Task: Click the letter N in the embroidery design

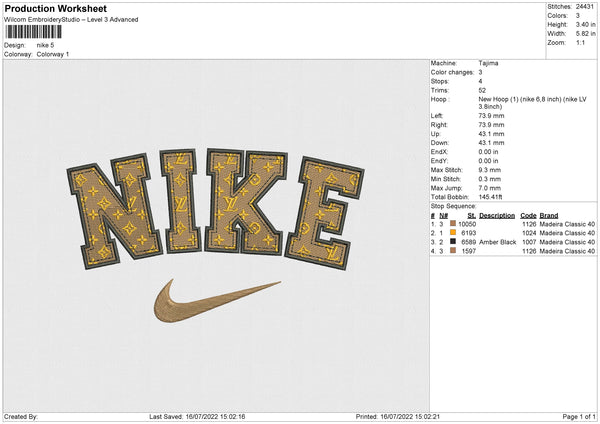Action: click(115, 210)
